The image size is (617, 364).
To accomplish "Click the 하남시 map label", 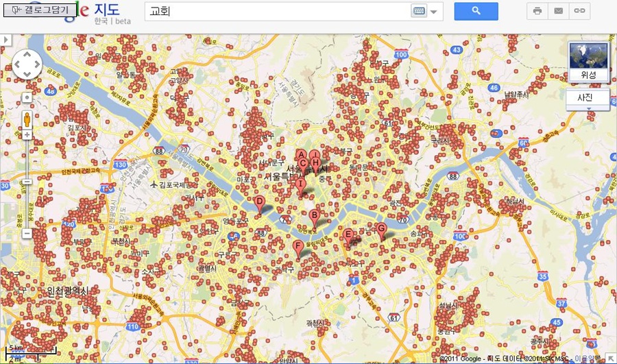I will 515,202.
